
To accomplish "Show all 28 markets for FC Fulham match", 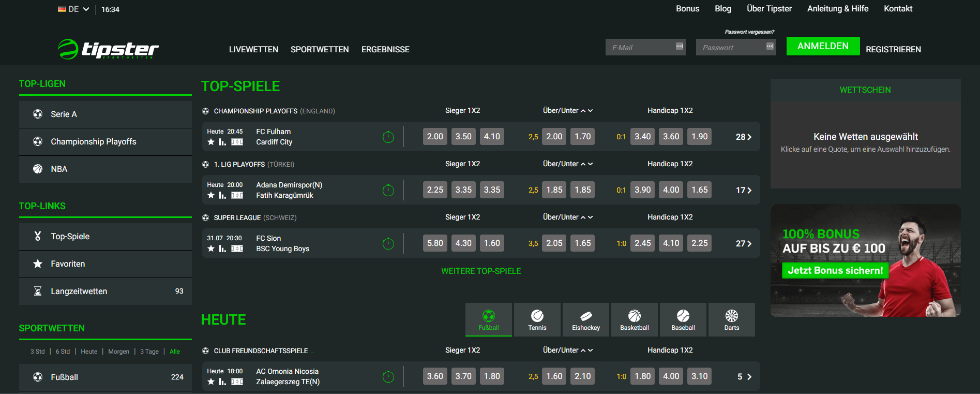I will 744,137.
